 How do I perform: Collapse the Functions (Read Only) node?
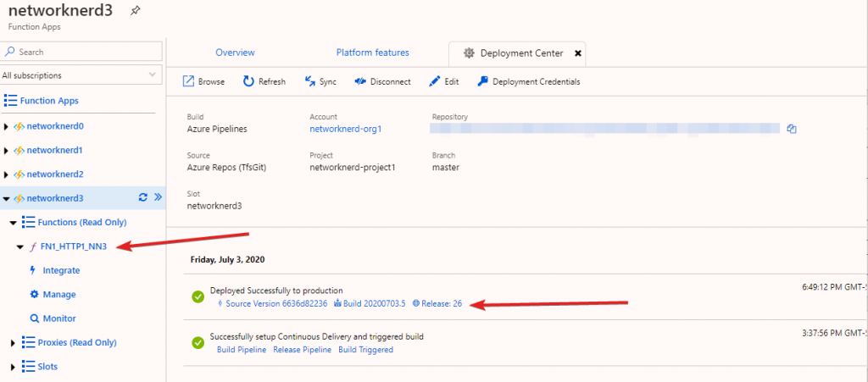[14, 223]
